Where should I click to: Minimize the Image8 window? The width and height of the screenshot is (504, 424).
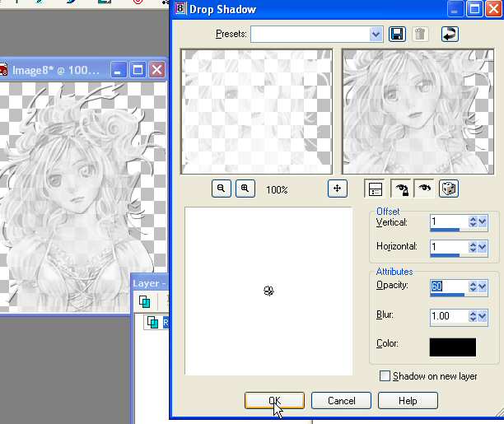tap(118, 70)
